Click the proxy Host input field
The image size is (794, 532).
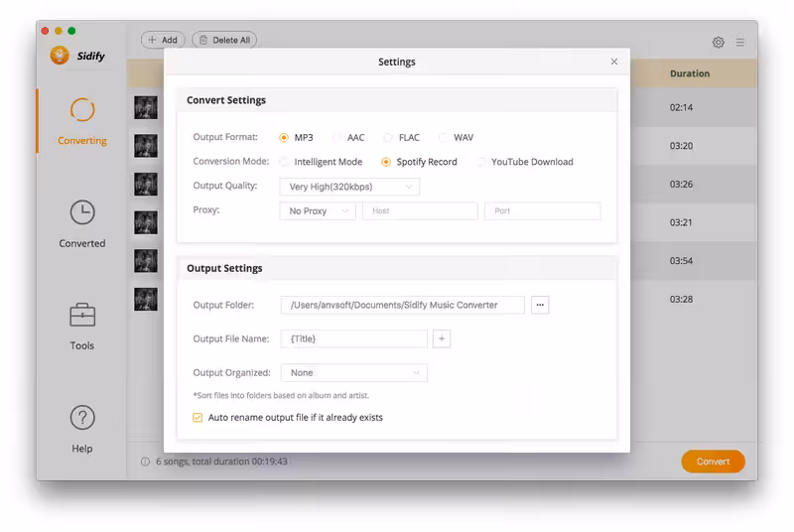[420, 211]
